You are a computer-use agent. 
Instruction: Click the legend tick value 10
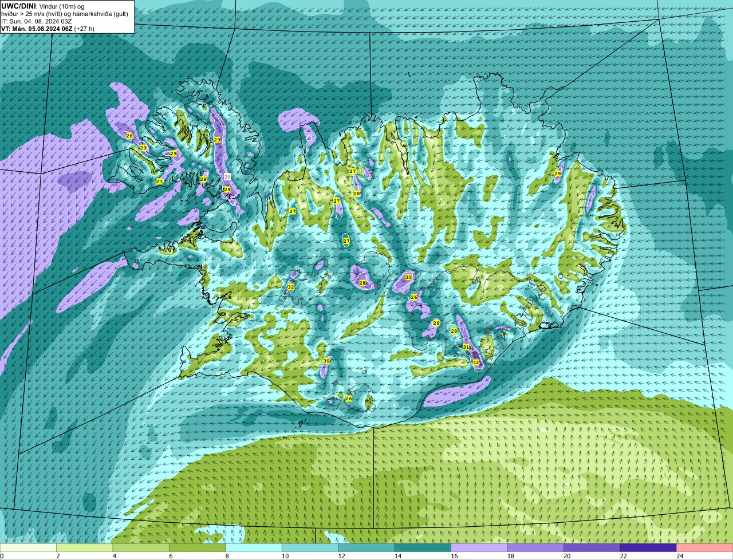285,556
